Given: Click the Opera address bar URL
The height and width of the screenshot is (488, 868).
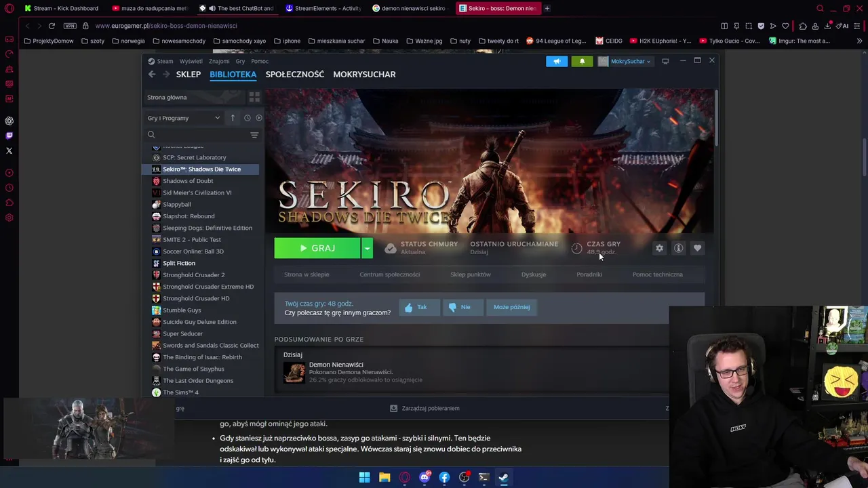Looking at the screenshot, I should pos(166,26).
